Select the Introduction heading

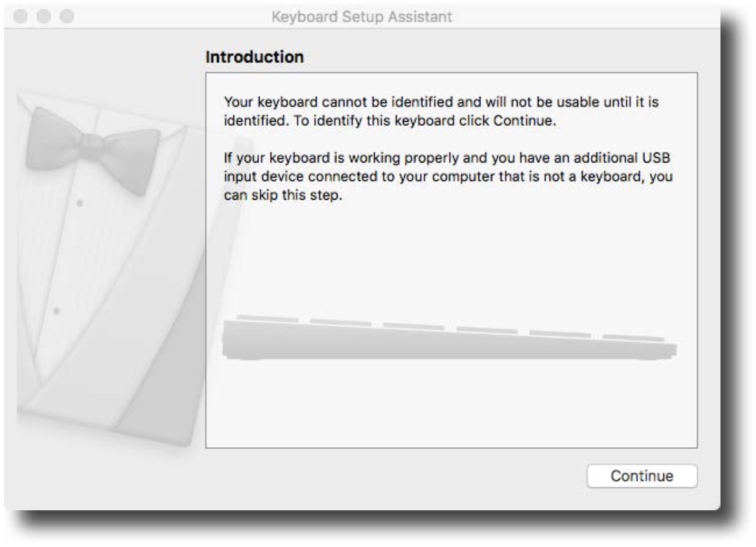[254, 58]
